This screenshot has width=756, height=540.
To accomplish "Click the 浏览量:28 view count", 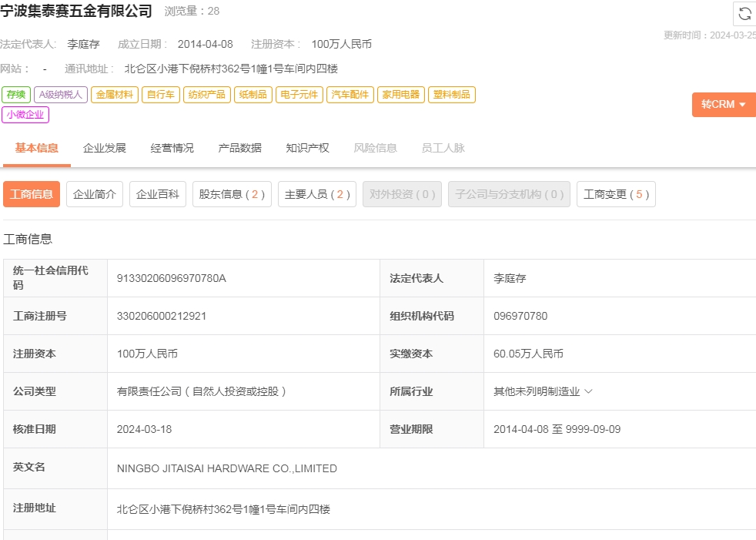I will coord(192,11).
